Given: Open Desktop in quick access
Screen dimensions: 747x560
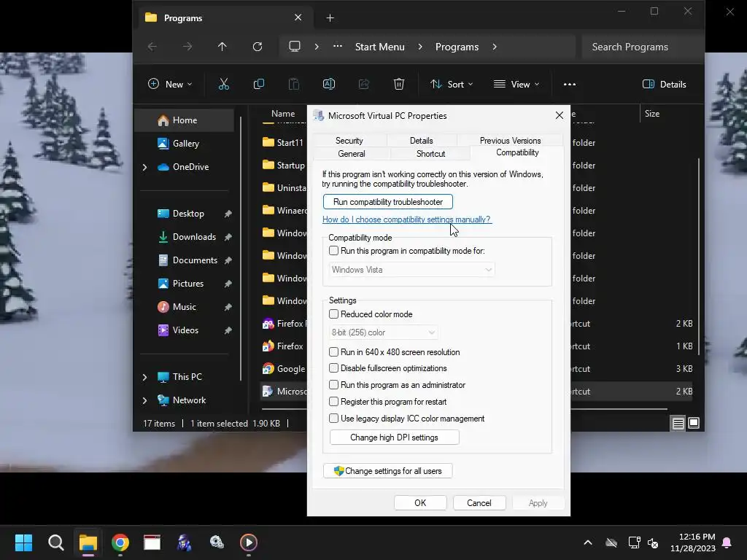Looking at the screenshot, I should (187, 214).
